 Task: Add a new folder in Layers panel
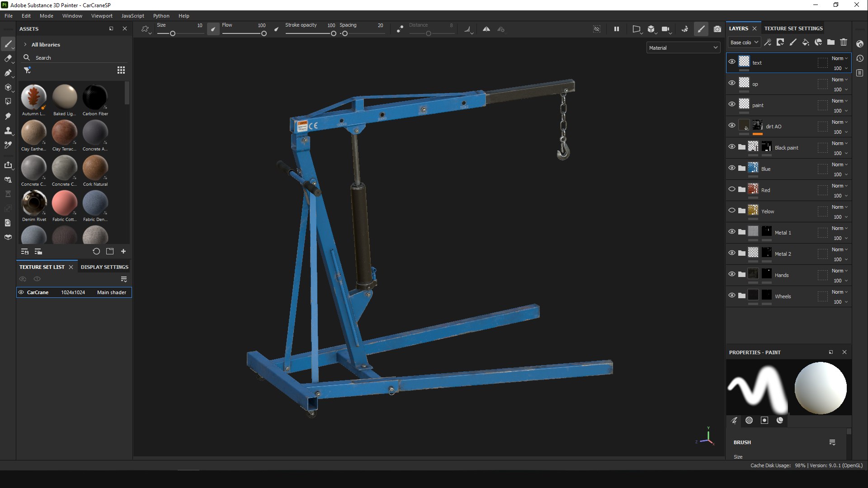tap(831, 42)
